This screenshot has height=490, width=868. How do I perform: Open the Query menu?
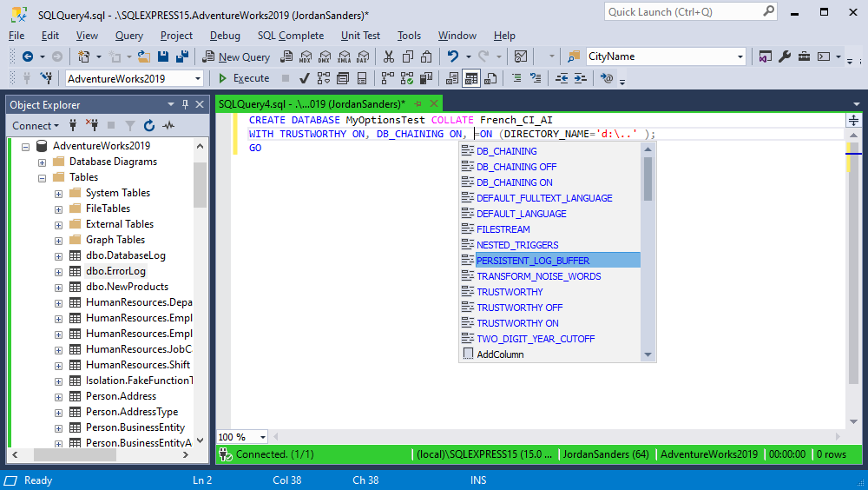pos(129,36)
